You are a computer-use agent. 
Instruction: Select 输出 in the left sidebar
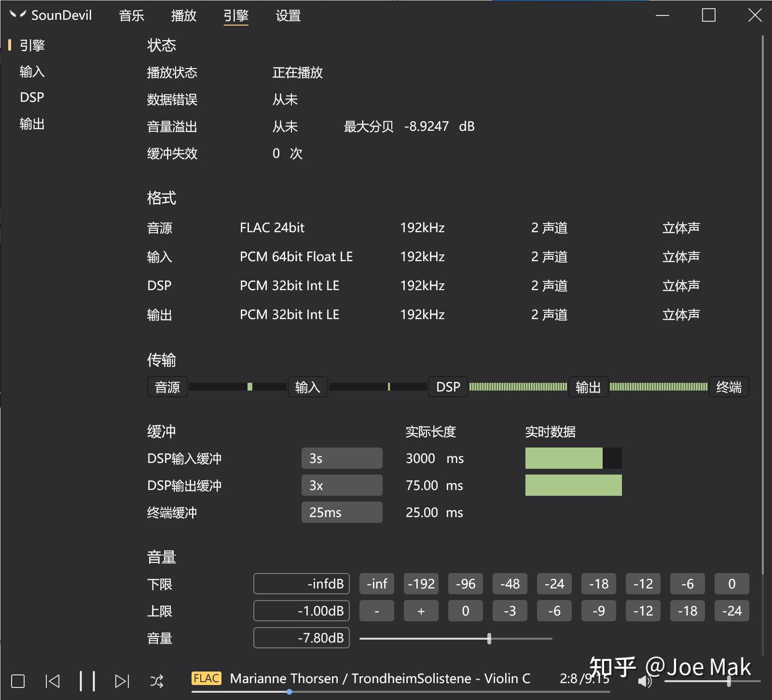tap(32, 124)
